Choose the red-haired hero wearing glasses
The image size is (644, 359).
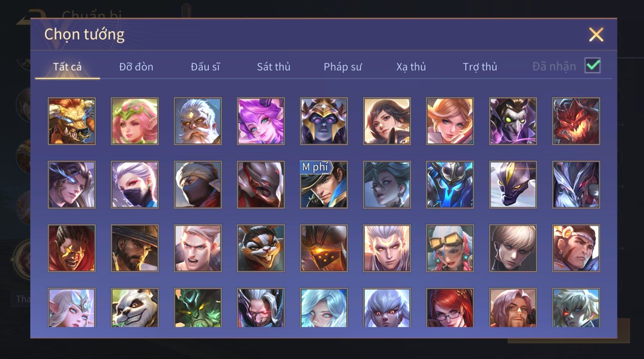pos(450,308)
